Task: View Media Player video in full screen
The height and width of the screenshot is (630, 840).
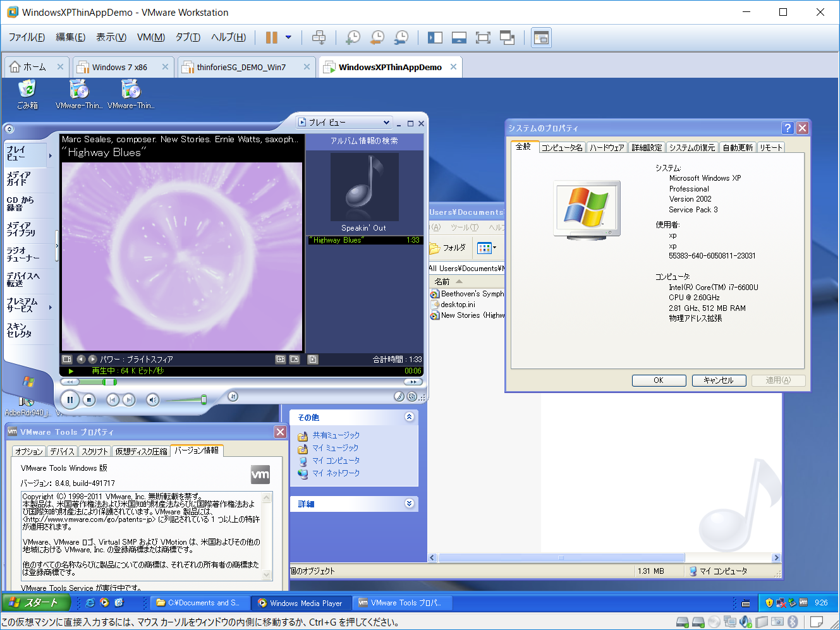Action: pos(295,359)
